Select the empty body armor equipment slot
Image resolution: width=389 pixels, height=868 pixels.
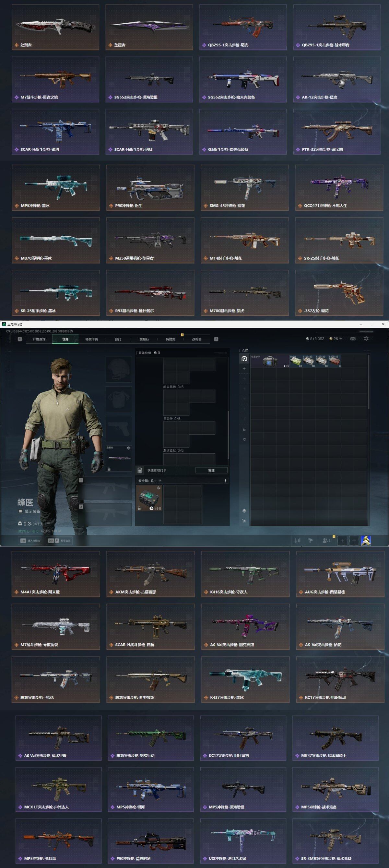tap(119, 399)
